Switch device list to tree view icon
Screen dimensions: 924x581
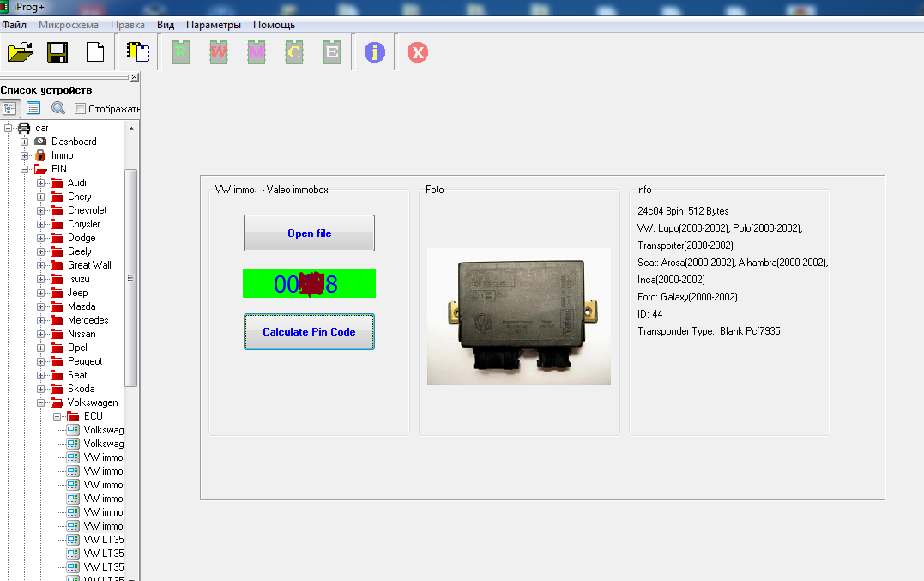coord(10,108)
